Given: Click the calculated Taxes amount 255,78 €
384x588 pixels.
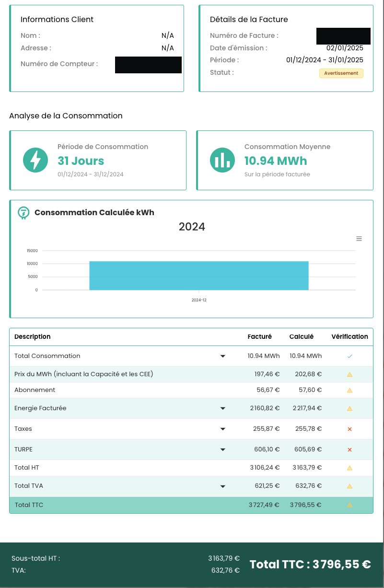Looking at the screenshot, I should [x=309, y=429].
